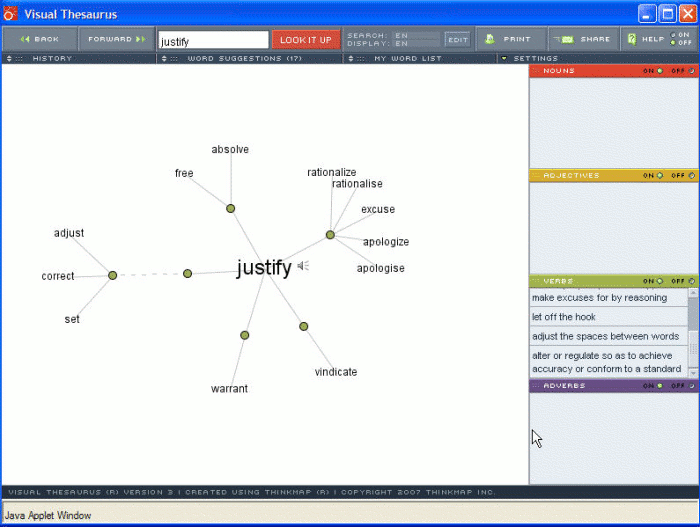
Task: Click the word absolve
Action: (230, 149)
